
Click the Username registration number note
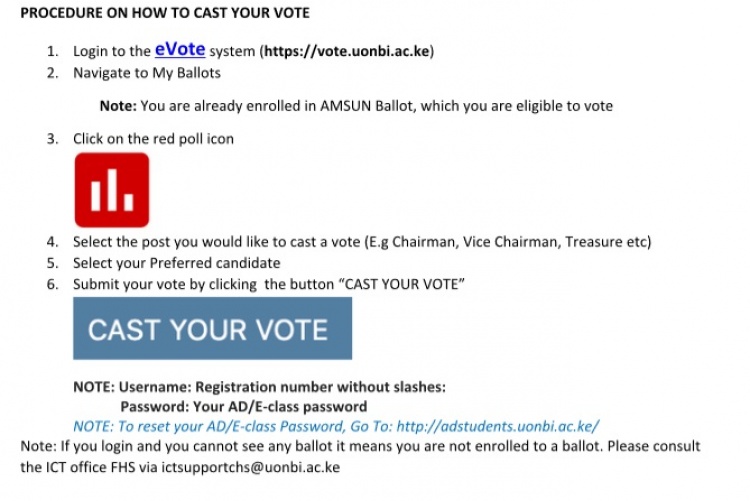[260, 387]
